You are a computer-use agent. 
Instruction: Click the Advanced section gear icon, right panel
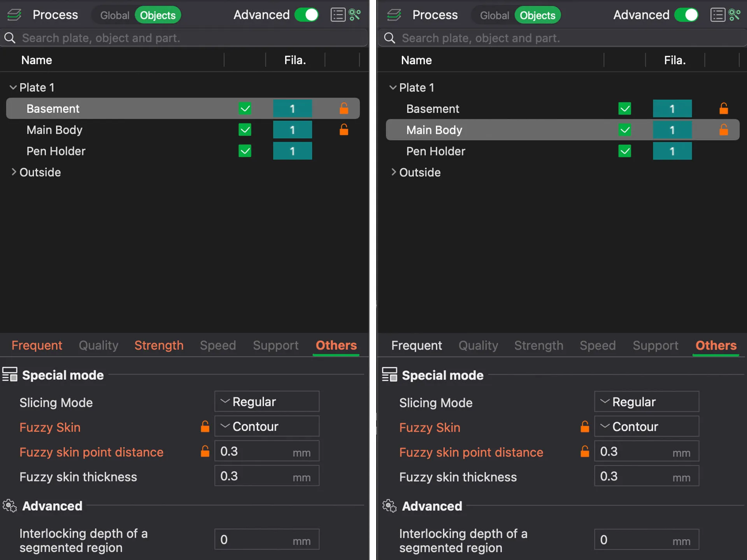click(x=389, y=506)
